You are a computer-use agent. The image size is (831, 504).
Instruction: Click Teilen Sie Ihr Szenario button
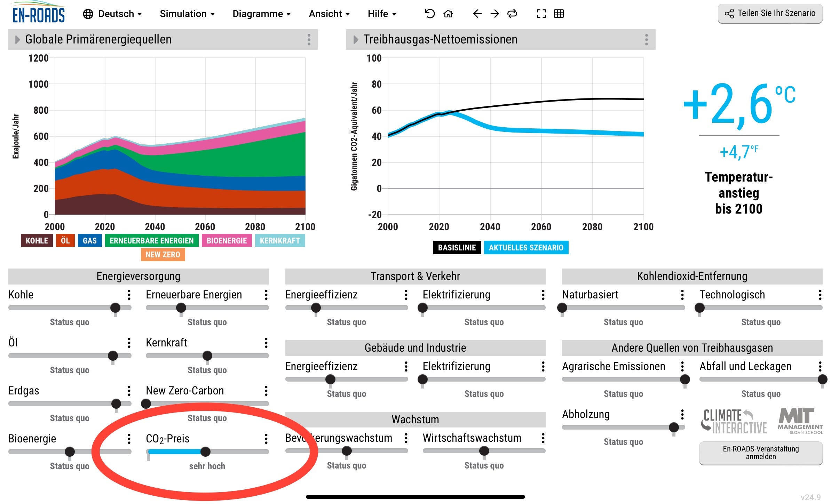point(770,13)
